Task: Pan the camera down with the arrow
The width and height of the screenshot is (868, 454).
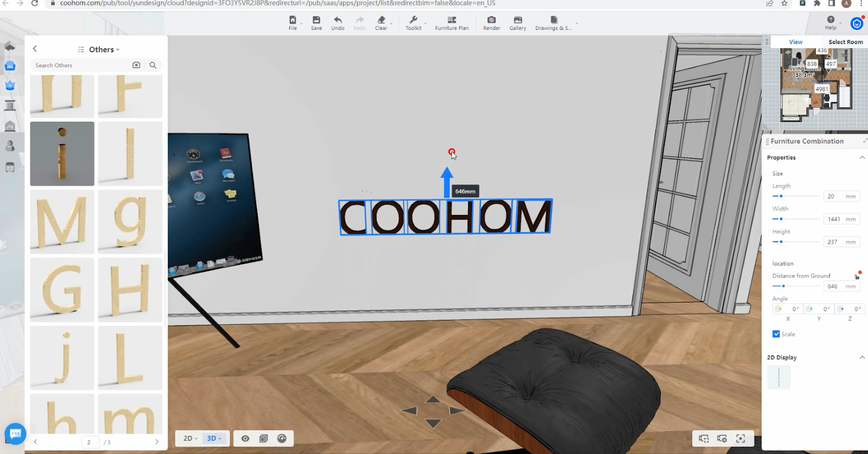Action: tap(433, 423)
